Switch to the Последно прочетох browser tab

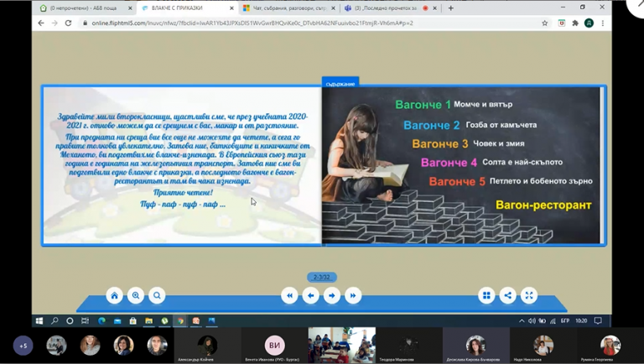(x=385, y=8)
